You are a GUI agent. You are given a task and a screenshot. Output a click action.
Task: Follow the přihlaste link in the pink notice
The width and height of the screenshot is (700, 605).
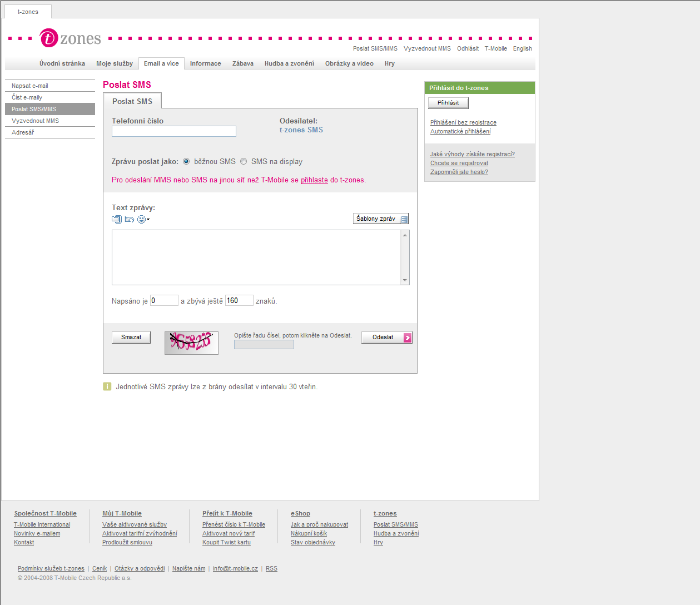click(314, 180)
